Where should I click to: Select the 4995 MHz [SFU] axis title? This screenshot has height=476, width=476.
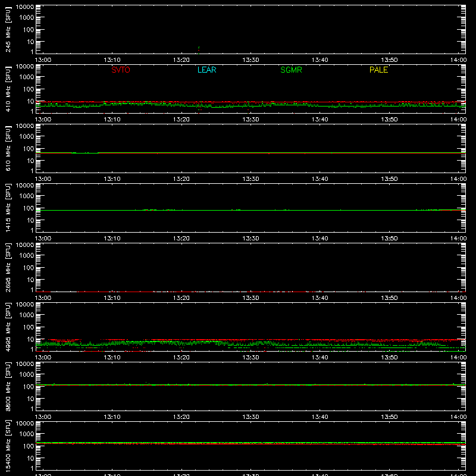pyautogui.click(x=8, y=327)
